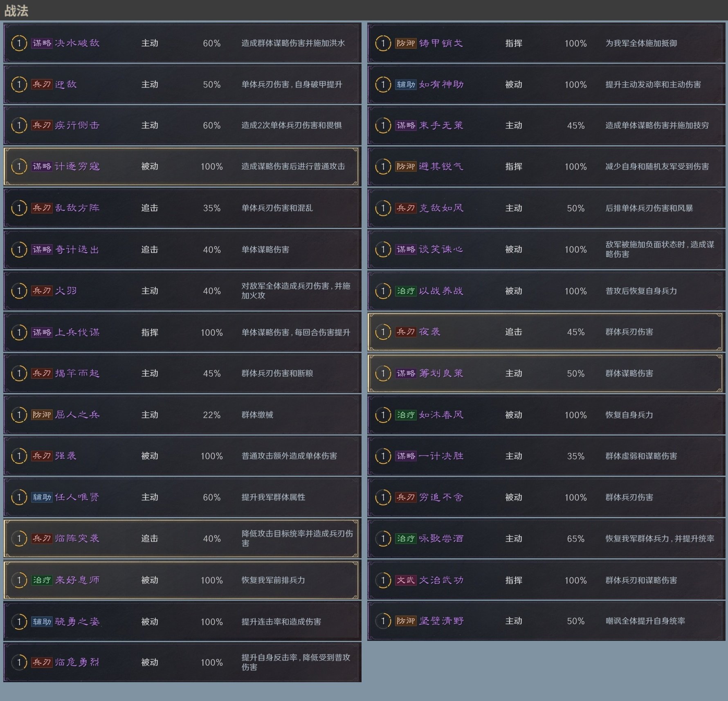Click the 辅助 tag beside 如有神助
Screen dimensions: 728x701
[406, 84]
